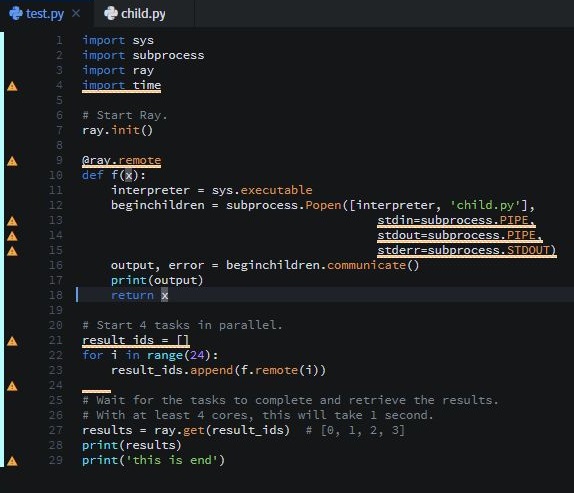The width and height of the screenshot is (574, 493).
Task: Click warning icon on line 14
Action: pos(12,236)
